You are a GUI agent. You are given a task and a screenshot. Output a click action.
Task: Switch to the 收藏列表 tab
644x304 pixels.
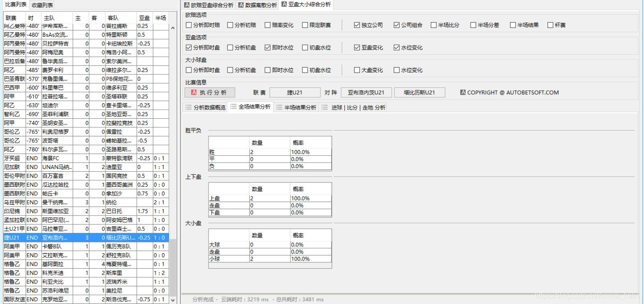point(42,5)
